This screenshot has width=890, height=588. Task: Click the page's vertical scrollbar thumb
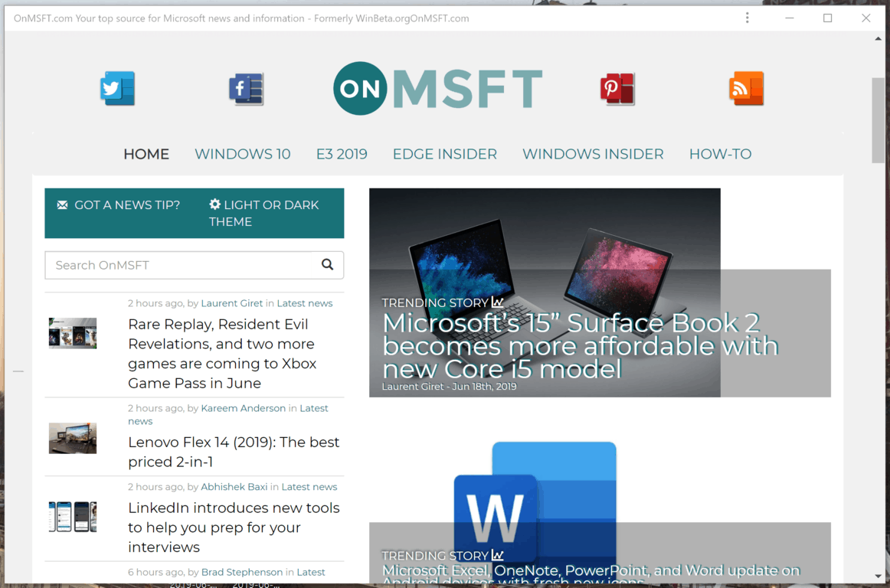878,120
